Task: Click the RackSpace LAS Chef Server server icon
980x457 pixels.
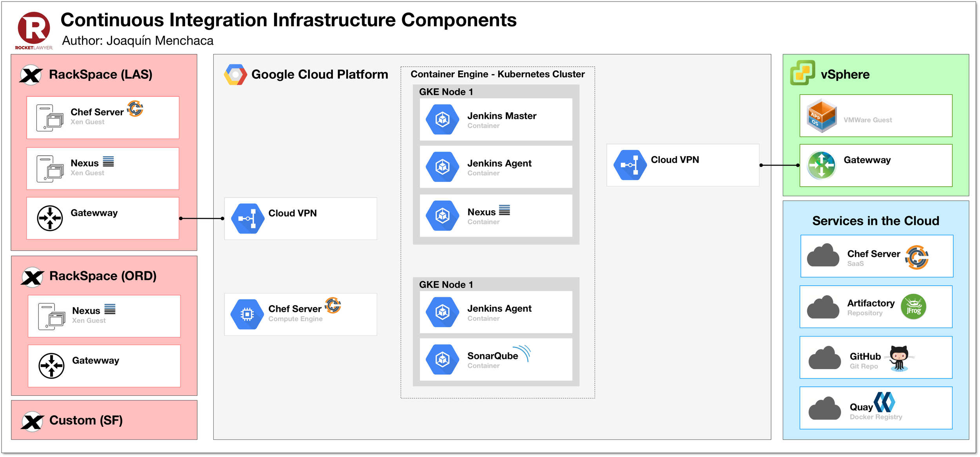Action: click(49, 118)
